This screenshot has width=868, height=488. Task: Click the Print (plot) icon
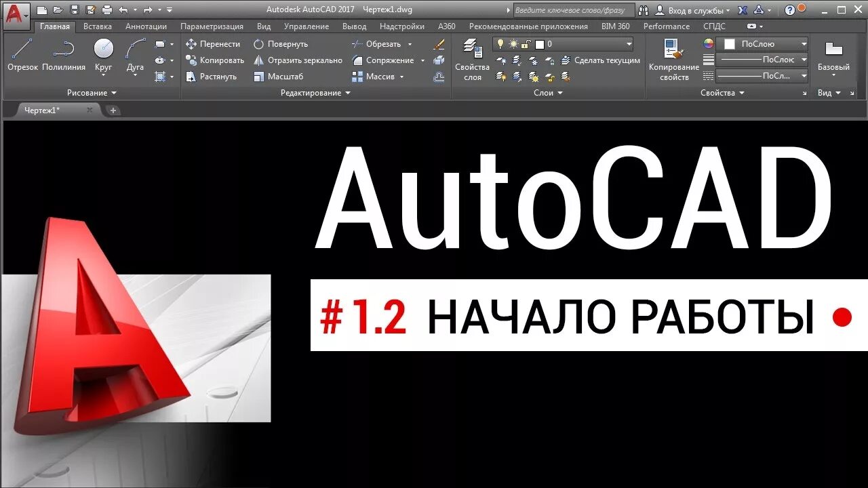(107, 10)
